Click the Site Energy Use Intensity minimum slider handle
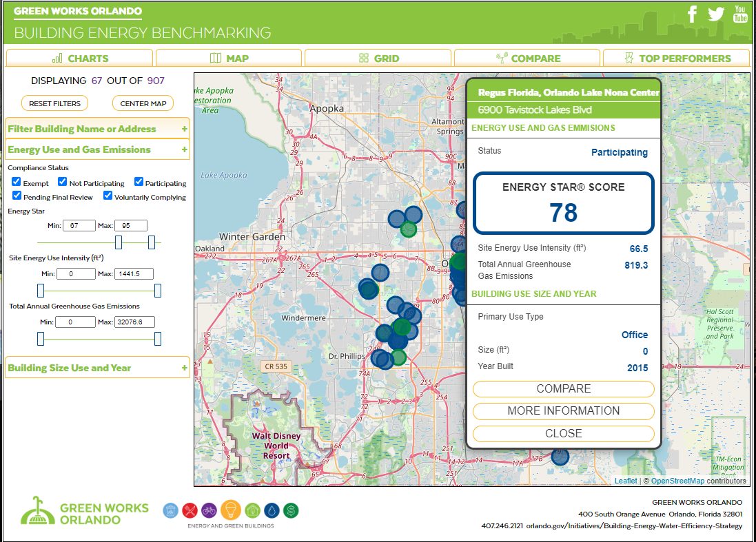 click(41, 291)
